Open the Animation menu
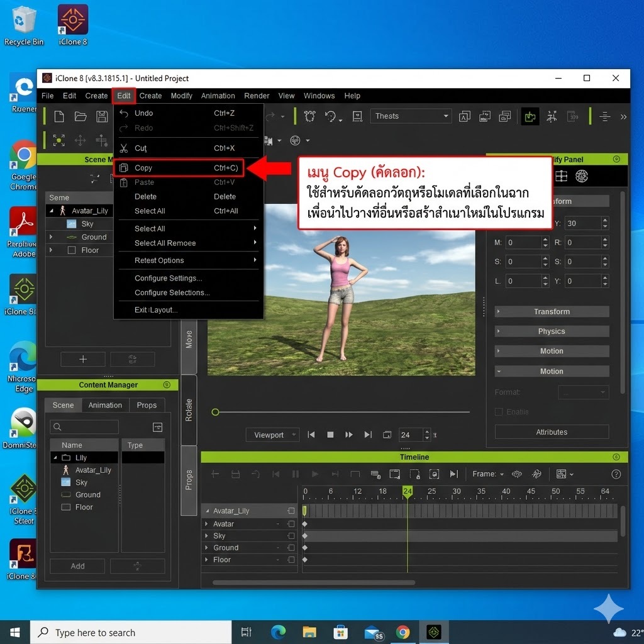 218,96
